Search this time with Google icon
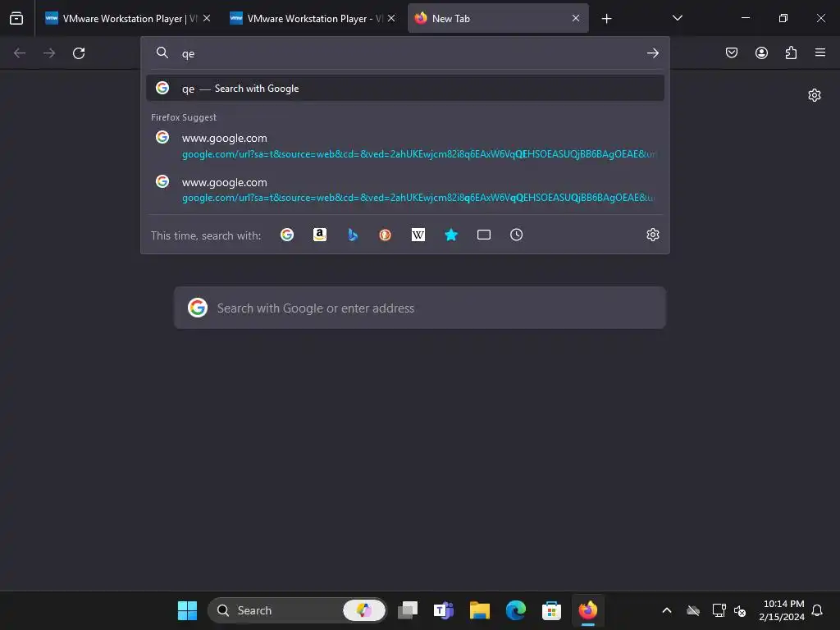840x630 pixels. 287,235
